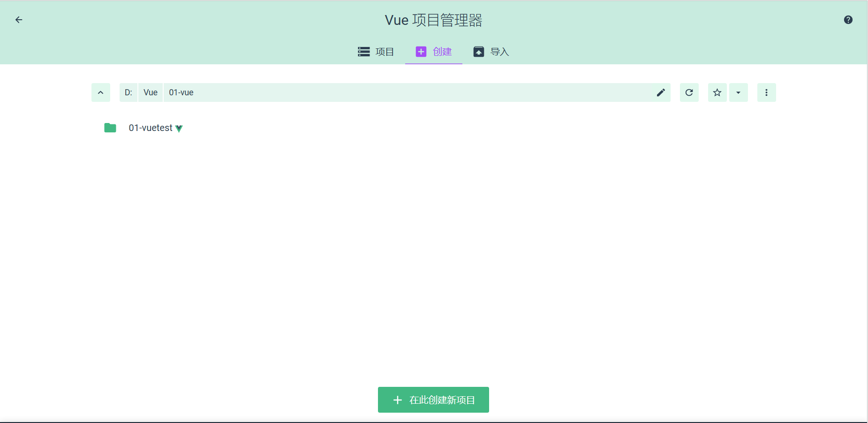
Task: Edit the folder path with the pencil icon
Action: (661, 92)
